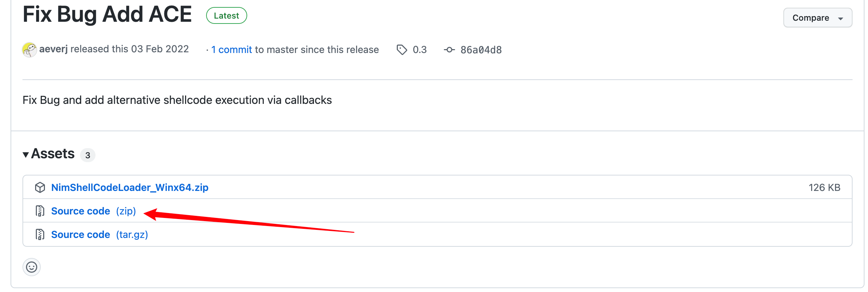
Task: Open the 1 commit link
Action: (232, 50)
